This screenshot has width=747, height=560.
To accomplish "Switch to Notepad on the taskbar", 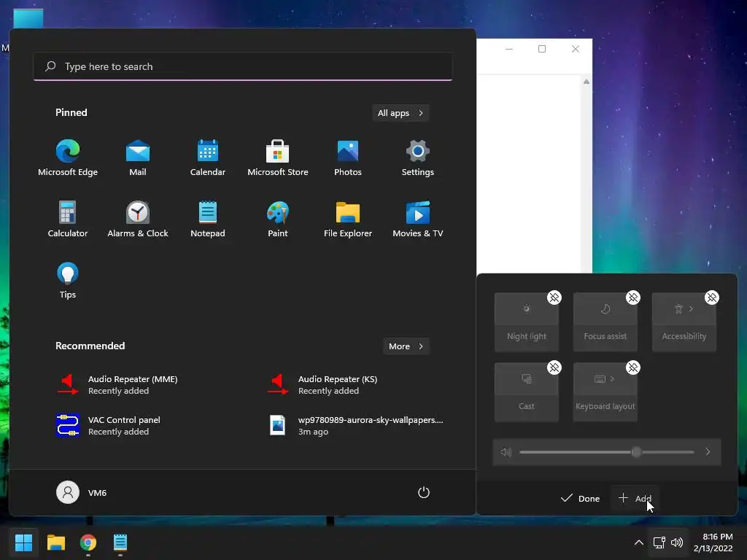I will [120, 542].
